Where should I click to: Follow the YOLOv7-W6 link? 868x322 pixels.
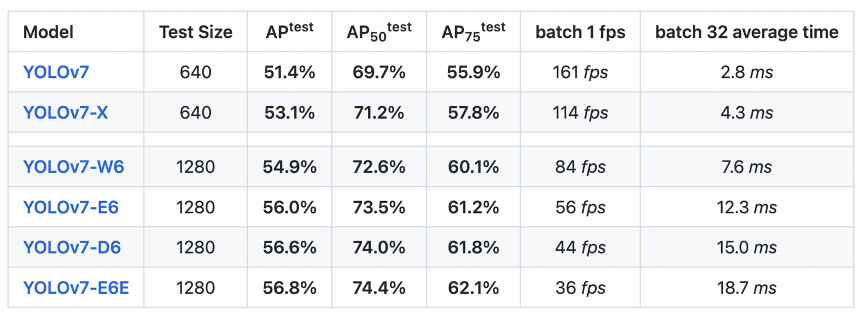(x=73, y=167)
